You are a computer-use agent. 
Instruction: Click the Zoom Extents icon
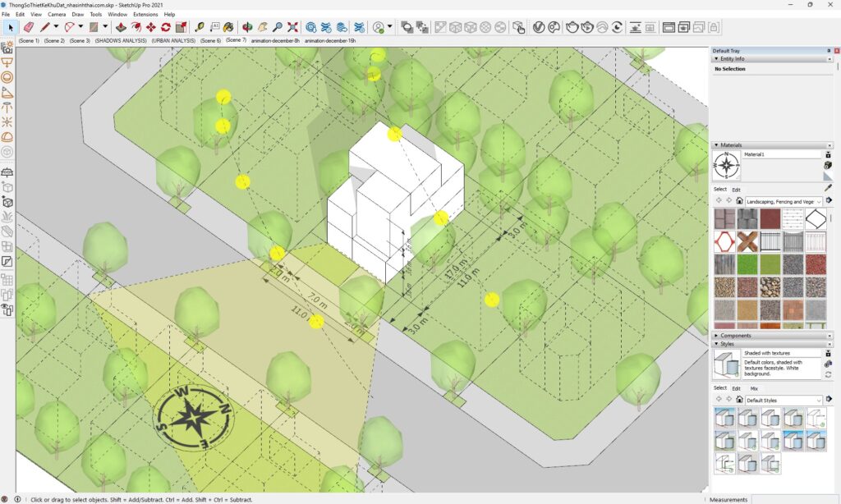click(x=292, y=27)
